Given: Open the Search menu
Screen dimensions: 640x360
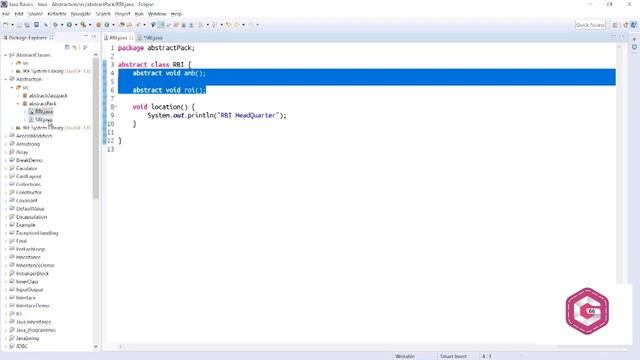Looking at the screenshot, I should click(103, 14).
